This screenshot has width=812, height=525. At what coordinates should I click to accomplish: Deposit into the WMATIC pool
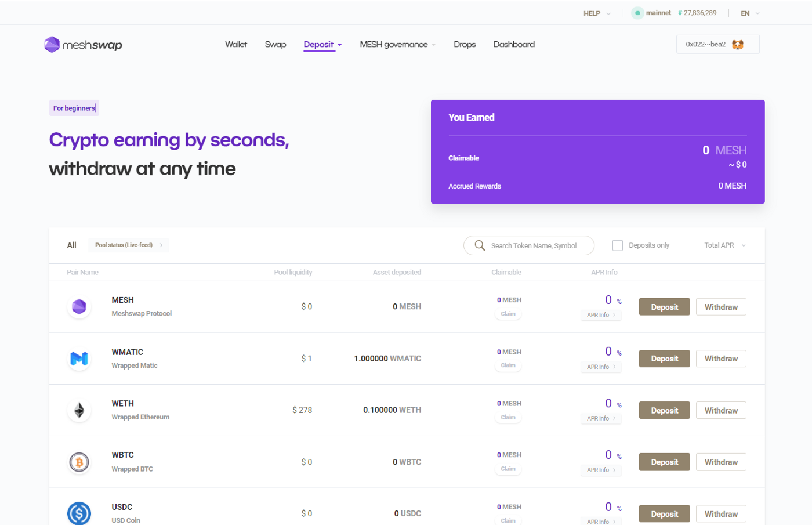tap(665, 359)
